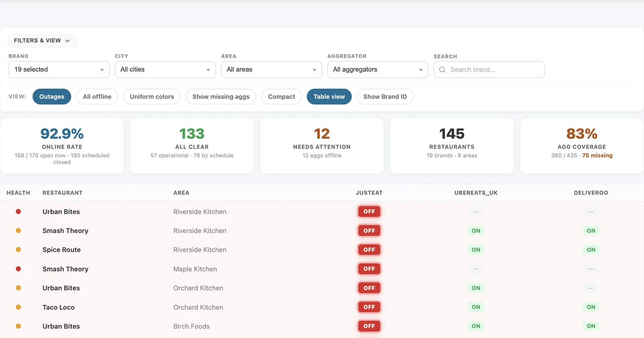Toggle Show Brand ID option
The width and height of the screenshot is (644, 338).
pyautogui.click(x=385, y=97)
